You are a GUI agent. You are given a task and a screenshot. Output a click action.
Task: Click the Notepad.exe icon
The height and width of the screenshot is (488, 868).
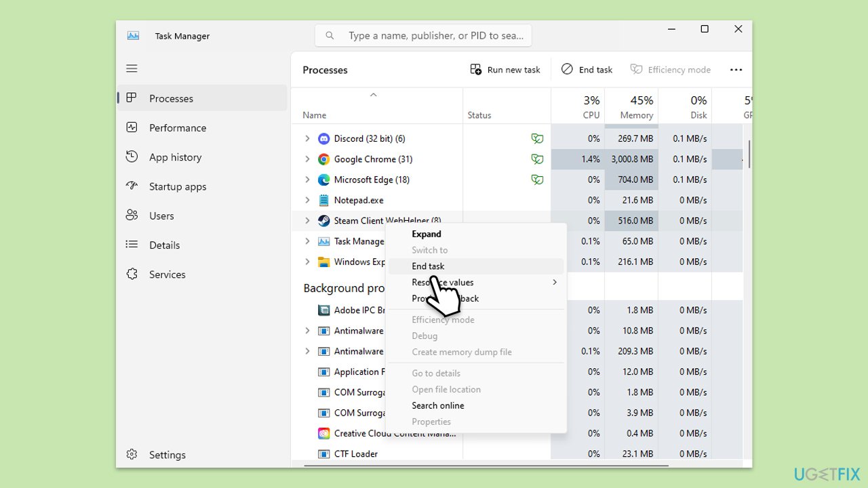323,200
